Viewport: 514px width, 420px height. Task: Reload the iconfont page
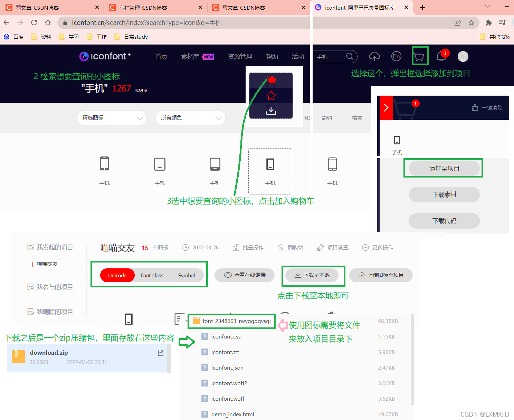coord(34,22)
